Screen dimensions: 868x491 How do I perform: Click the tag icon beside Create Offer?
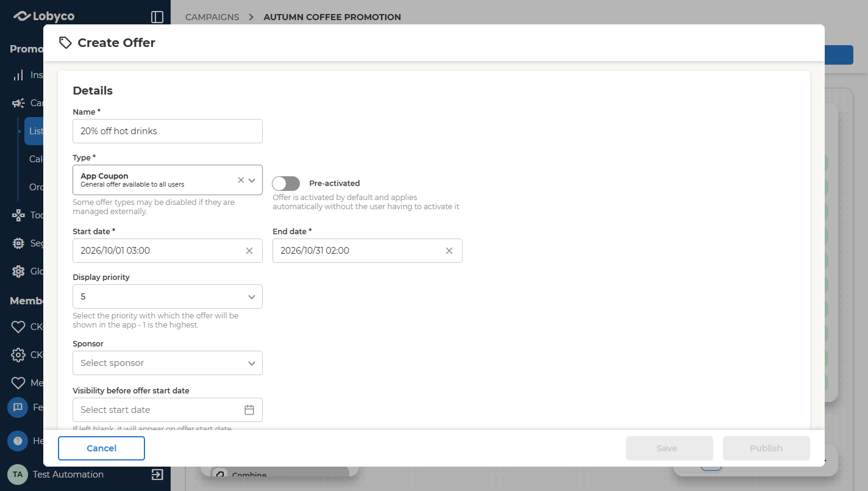pos(65,43)
